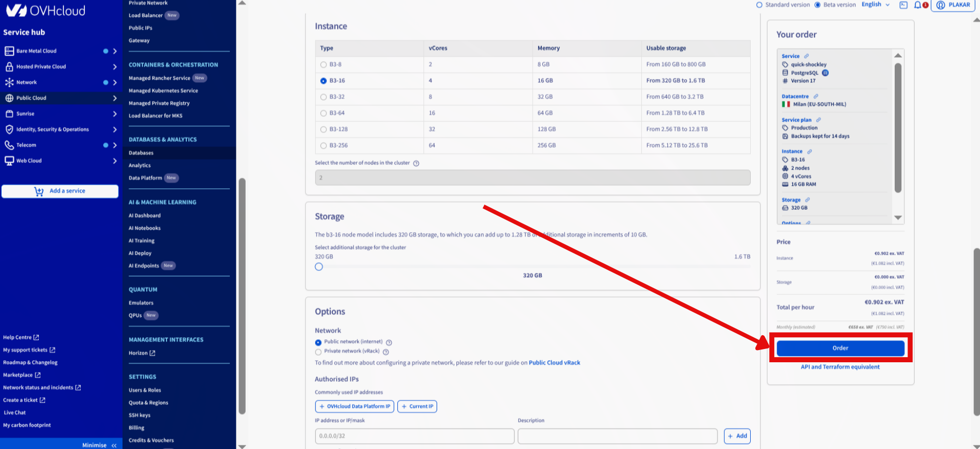Click the IP address or IP/mask field
980x449 pixels.
(415, 436)
